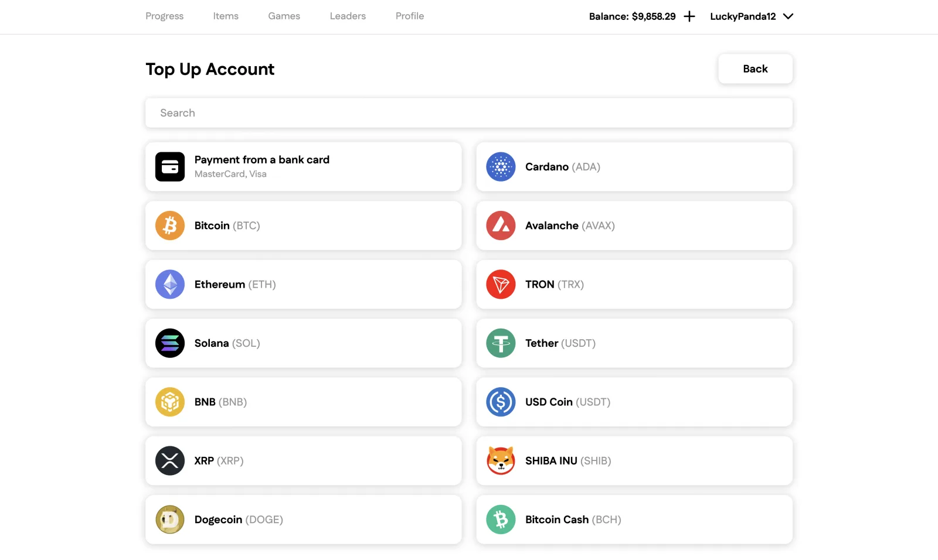The image size is (938, 560).
Task: Click the 'XRP (XRP)' label
Action: click(219, 461)
